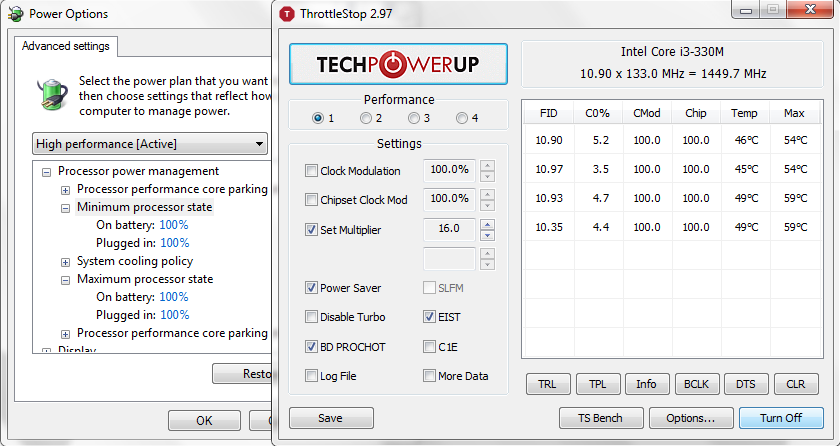The height and width of the screenshot is (446, 840).
Task: Click the 10.97 FID cell
Action: [x=549, y=169]
